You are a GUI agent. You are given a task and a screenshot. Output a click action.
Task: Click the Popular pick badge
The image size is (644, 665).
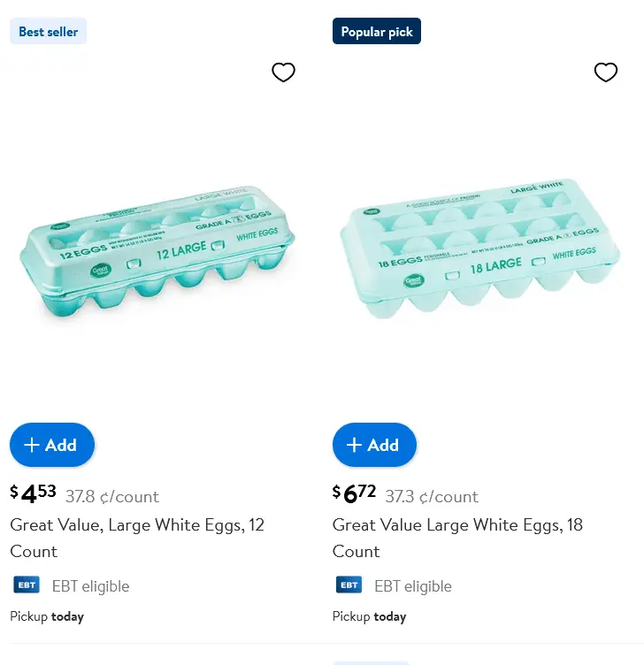377,32
